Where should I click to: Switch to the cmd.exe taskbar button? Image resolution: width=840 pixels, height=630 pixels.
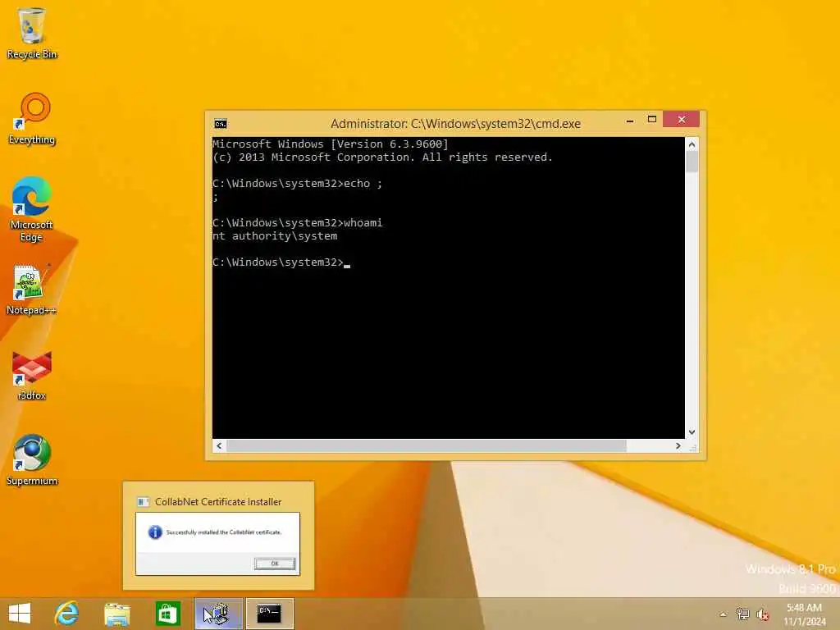[x=269, y=614]
